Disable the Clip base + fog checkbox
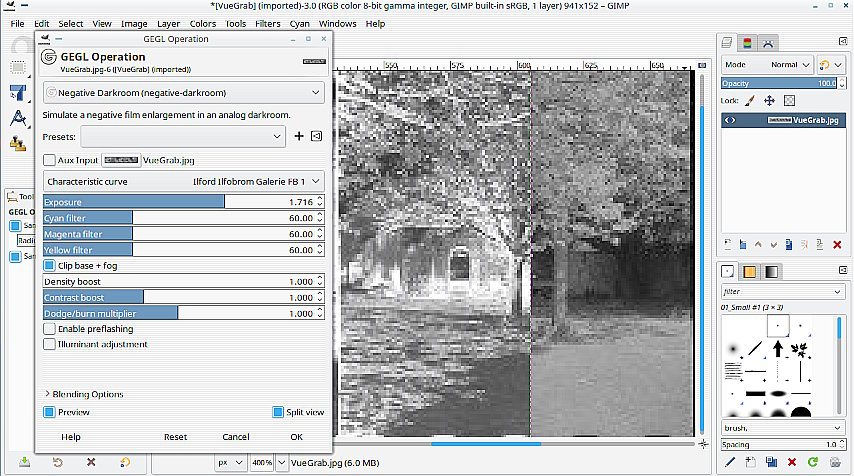 tap(49, 266)
